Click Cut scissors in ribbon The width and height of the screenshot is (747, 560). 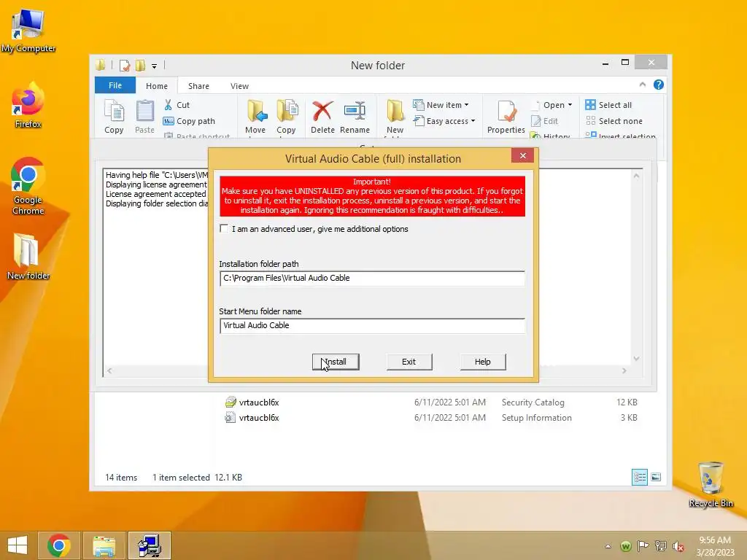(177, 105)
